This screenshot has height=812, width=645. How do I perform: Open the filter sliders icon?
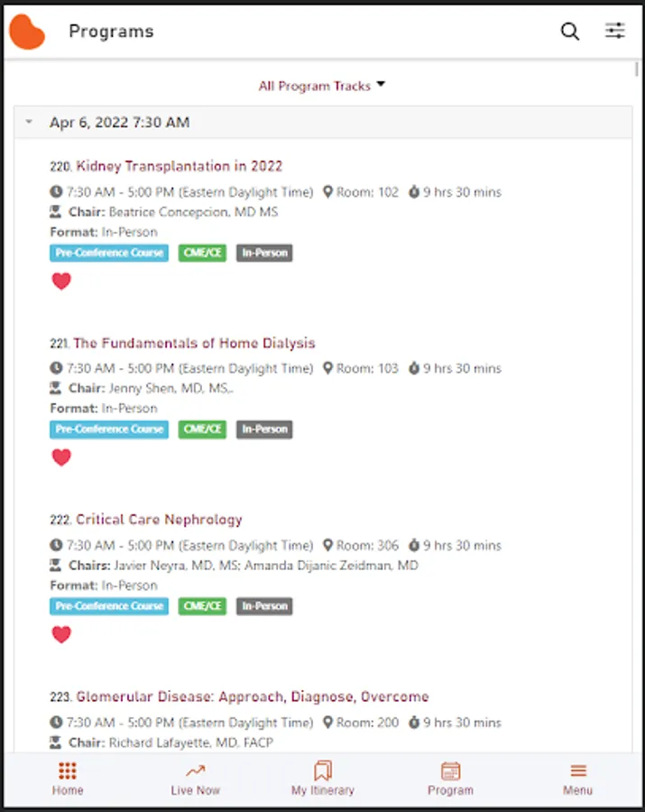point(615,32)
